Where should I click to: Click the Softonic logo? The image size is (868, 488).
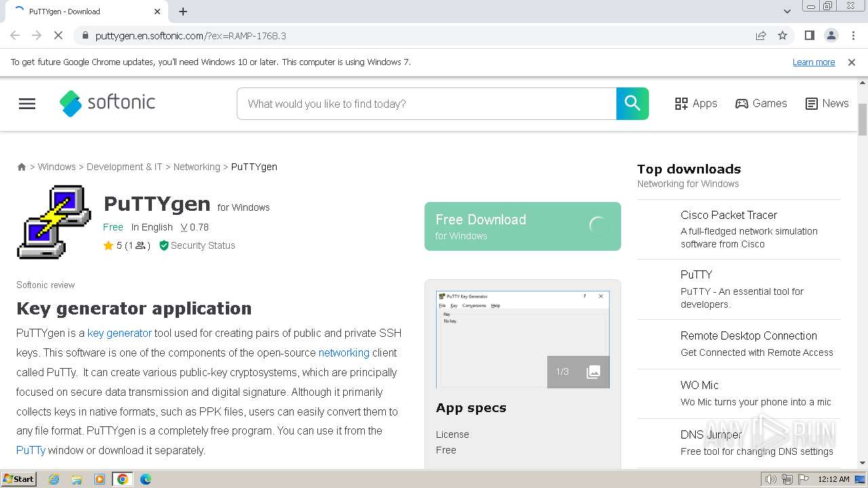coord(107,103)
